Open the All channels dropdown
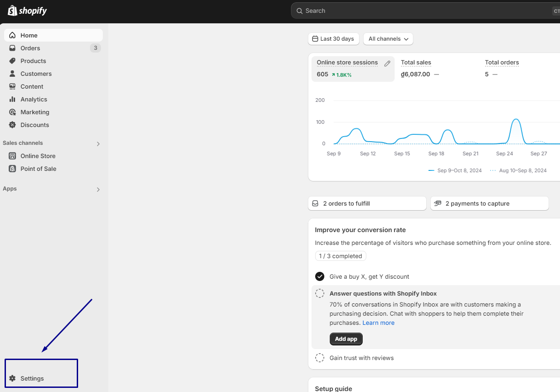Image resolution: width=560 pixels, height=392 pixels. [x=388, y=39]
